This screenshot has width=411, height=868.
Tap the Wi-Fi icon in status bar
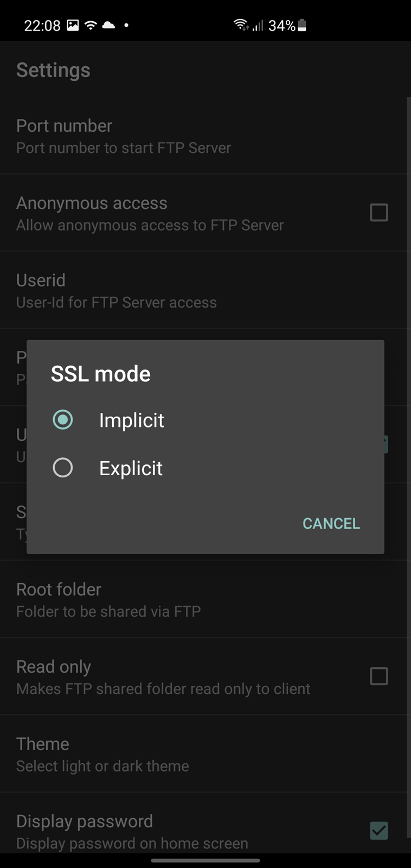91,25
